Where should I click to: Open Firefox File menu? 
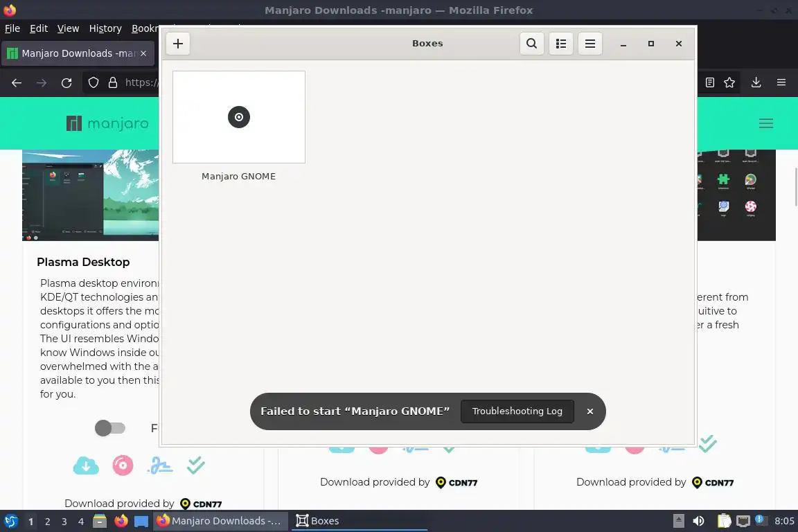coord(12,28)
